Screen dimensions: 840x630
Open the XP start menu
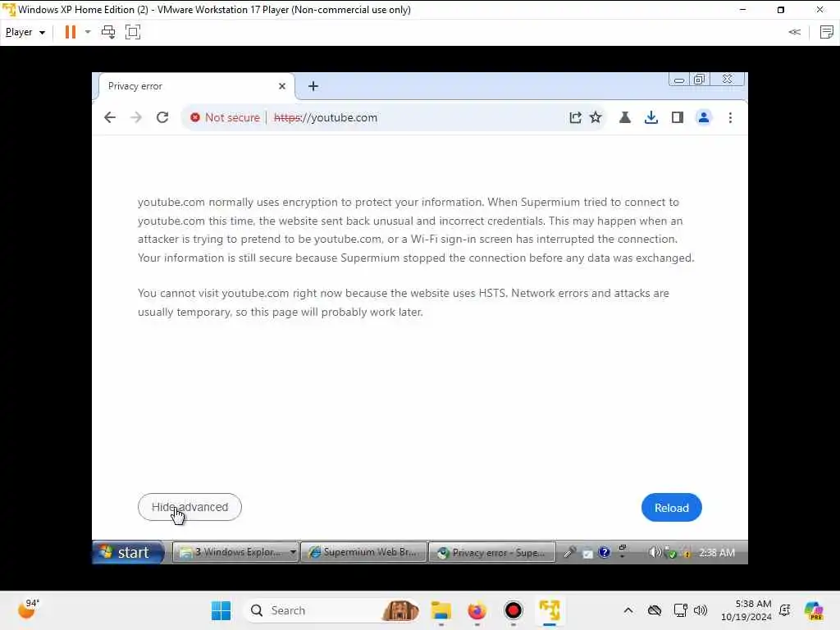pos(128,552)
